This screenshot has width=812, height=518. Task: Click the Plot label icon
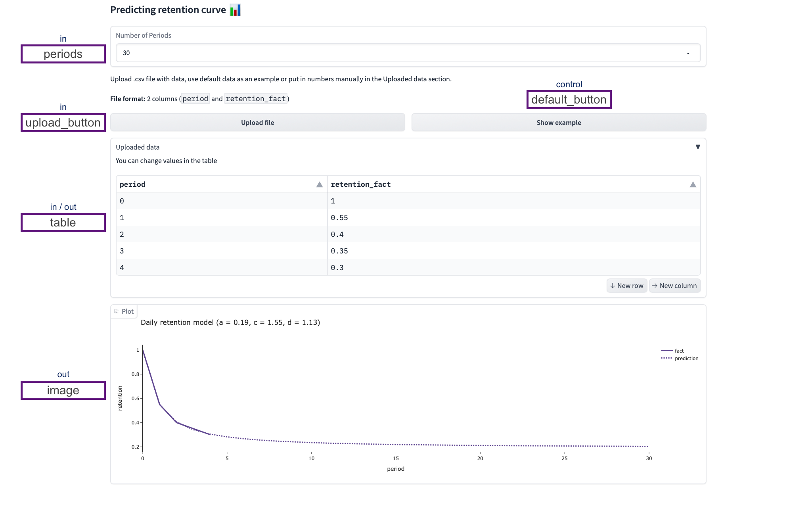point(116,311)
